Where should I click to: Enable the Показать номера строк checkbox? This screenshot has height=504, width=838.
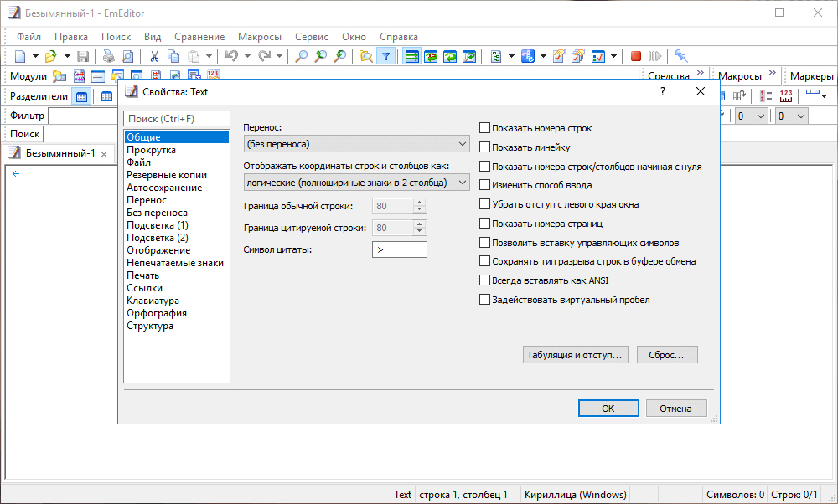click(x=484, y=126)
